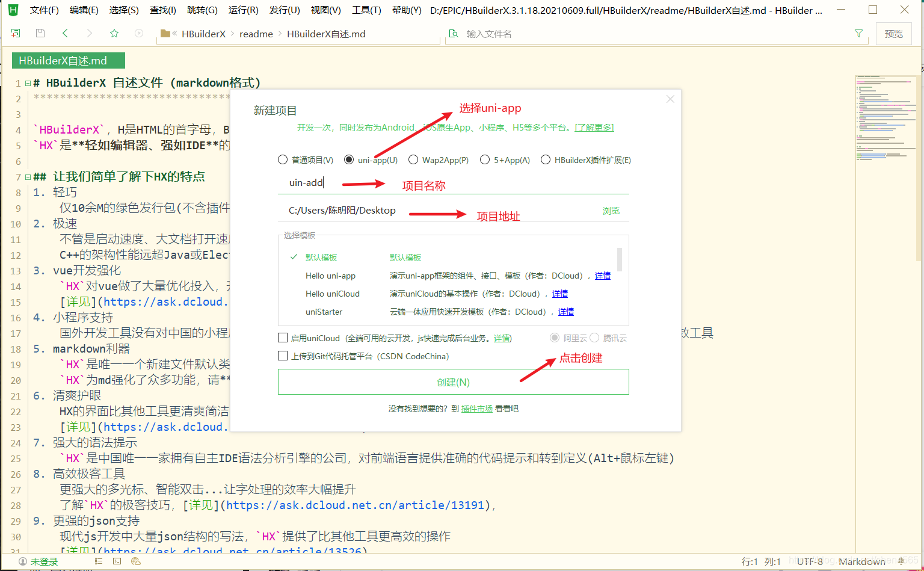The height and width of the screenshot is (571, 924).
Task: Click the project name field with uin-add
Action: (454, 183)
